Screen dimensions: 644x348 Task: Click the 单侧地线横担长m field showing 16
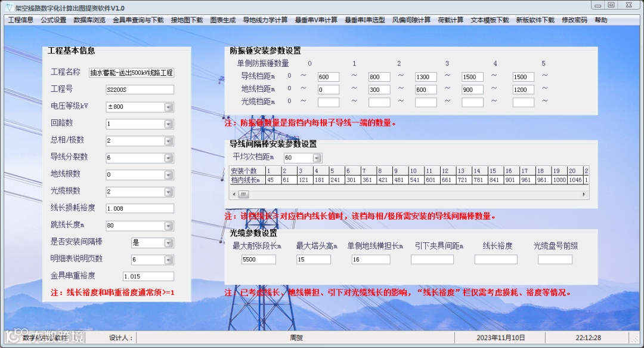coord(371,260)
